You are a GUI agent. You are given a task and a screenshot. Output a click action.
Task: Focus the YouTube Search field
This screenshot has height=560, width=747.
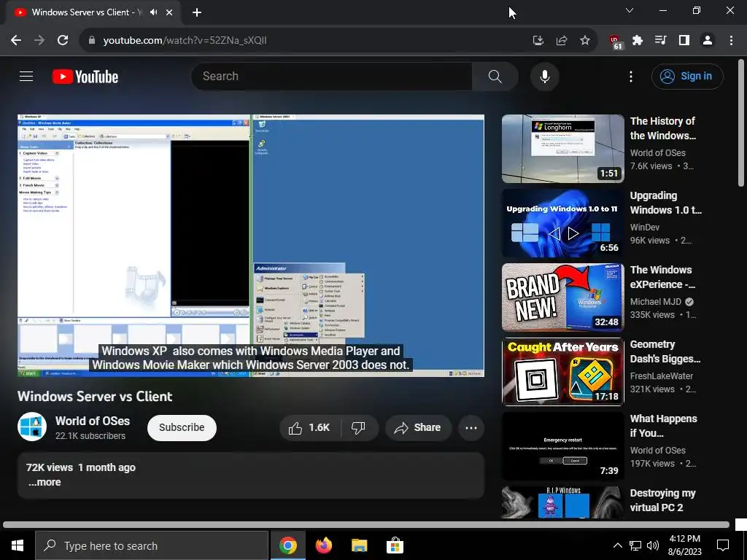pyautogui.click(x=333, y=76)
